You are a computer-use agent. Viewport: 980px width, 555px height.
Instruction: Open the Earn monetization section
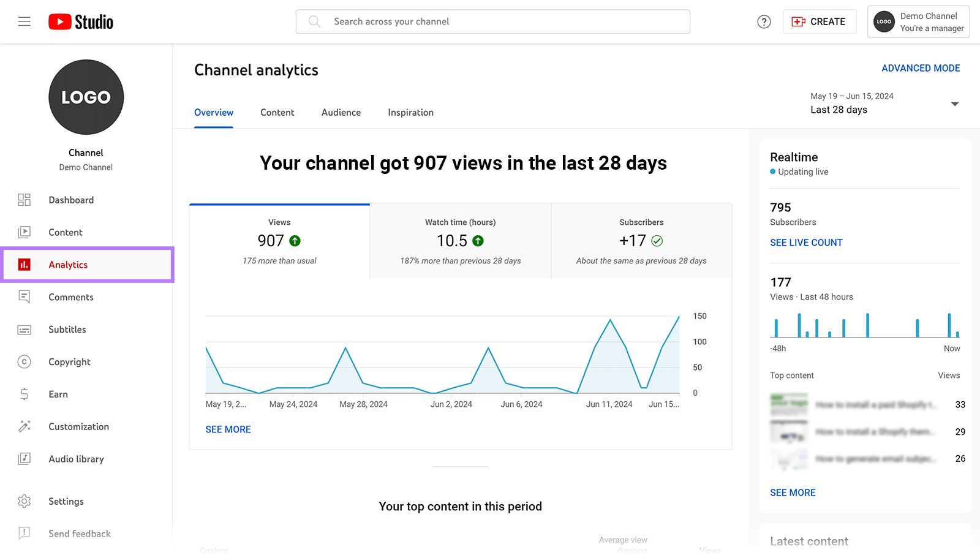[x=58, y=394]
